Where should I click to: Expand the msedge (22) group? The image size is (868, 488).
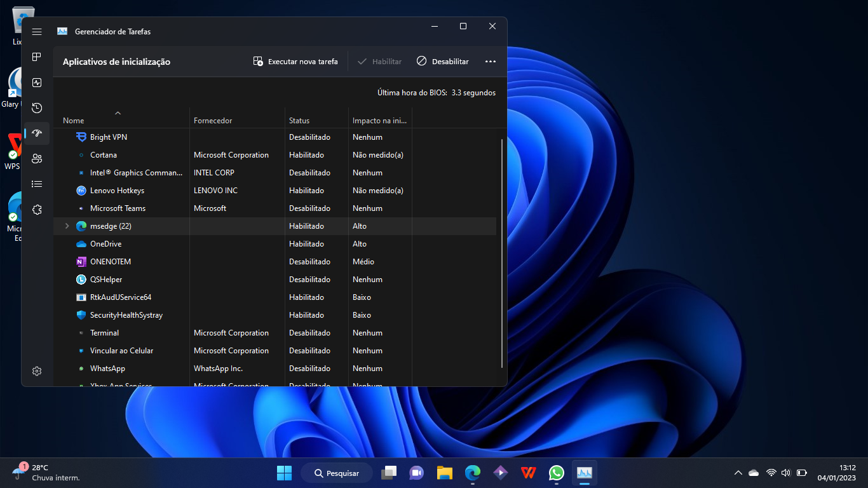(x=67, y=226)
